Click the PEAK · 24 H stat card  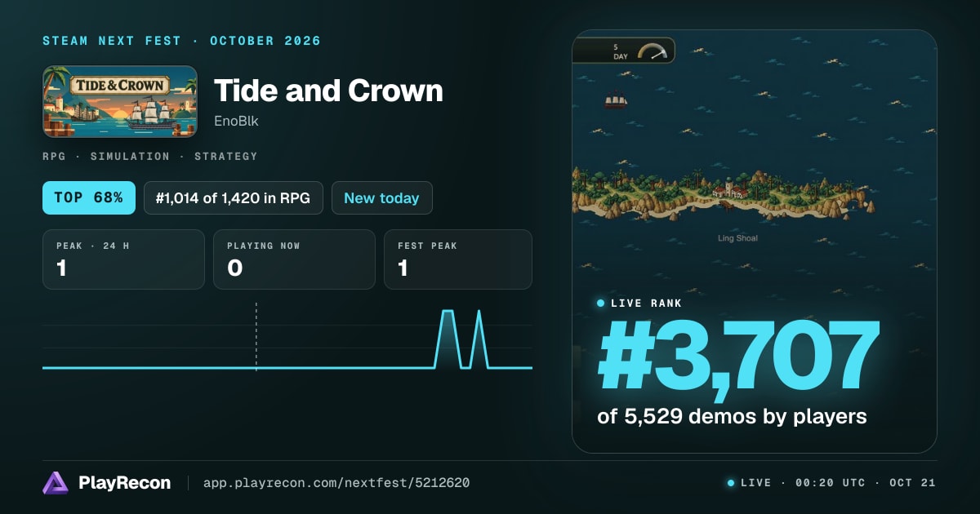[x=123, y=259]
